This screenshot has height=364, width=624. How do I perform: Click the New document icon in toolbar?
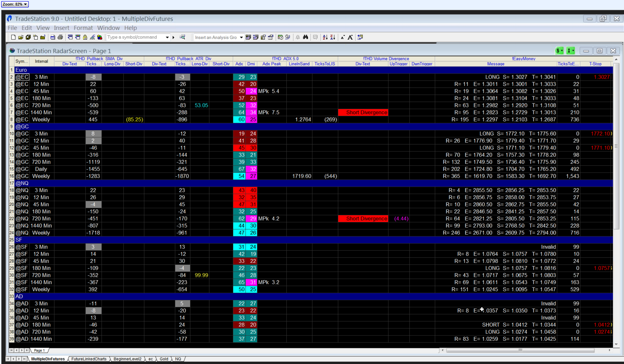[13, 37]
